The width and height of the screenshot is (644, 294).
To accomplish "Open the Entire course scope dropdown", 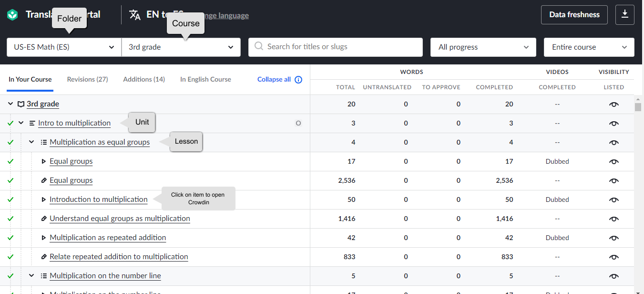I will [x=589, y=47].
